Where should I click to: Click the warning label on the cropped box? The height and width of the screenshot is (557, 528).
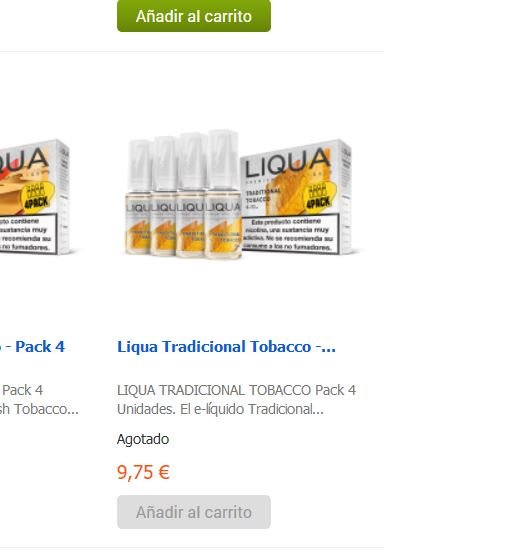[28, 234]
